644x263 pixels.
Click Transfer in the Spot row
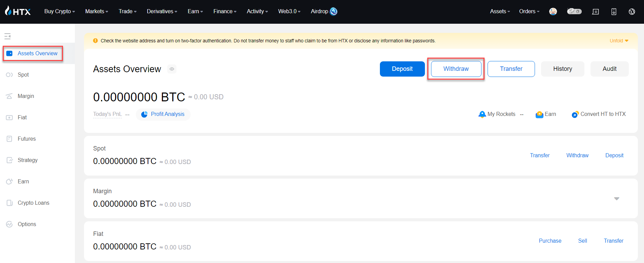[x=540, y=156]
